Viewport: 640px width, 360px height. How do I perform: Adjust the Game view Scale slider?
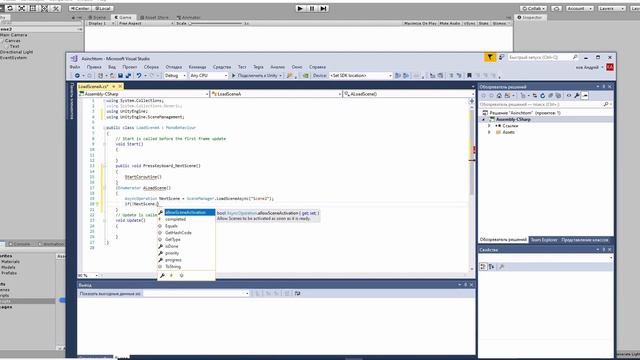coord(216,23)
